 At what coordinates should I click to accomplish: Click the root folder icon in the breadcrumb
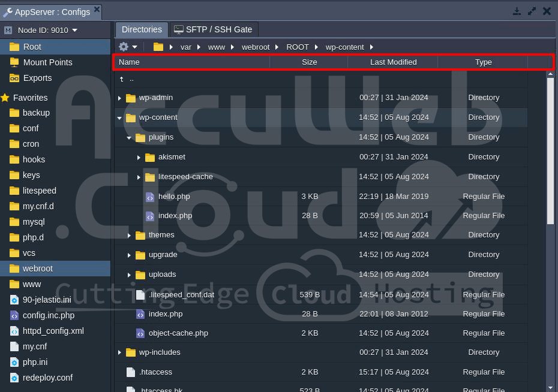pos(158,47)
